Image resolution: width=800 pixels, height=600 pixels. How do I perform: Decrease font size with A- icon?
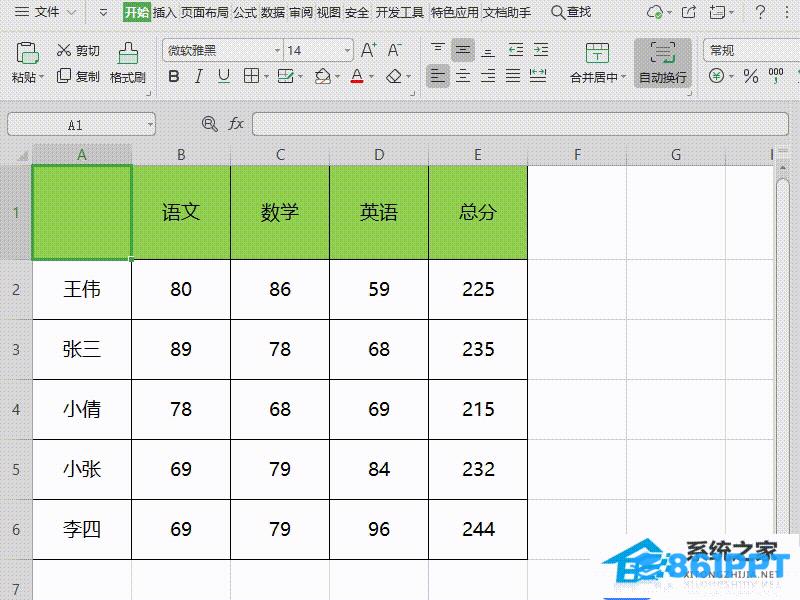pos(393,50)
